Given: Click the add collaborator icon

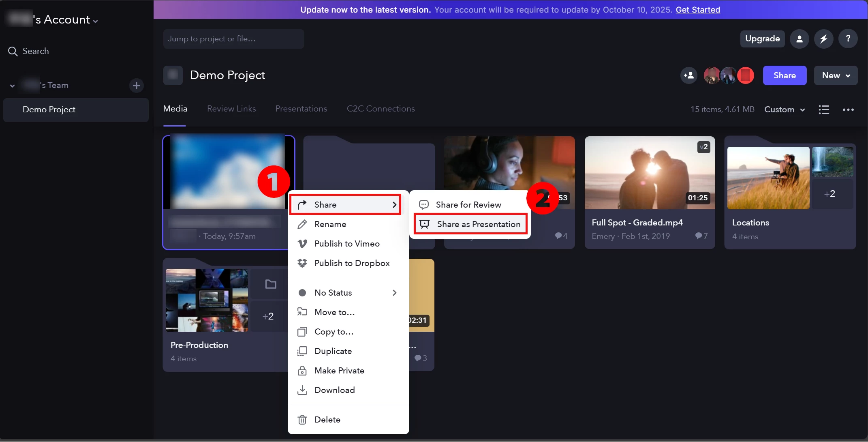Looking at the screenshot, I should (x=688, y=75).
